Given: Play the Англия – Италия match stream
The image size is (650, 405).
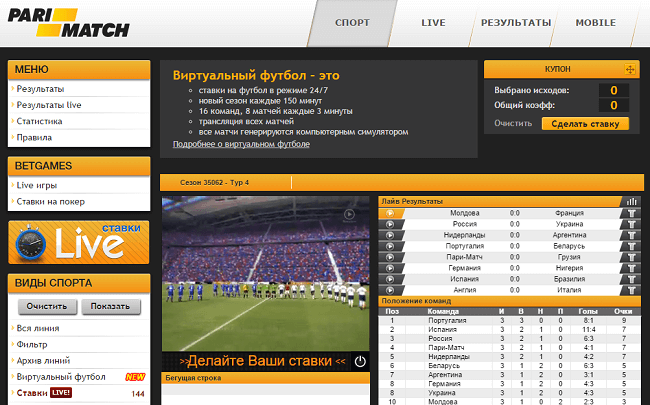Looking at the screenshot, I should (390, 290).
